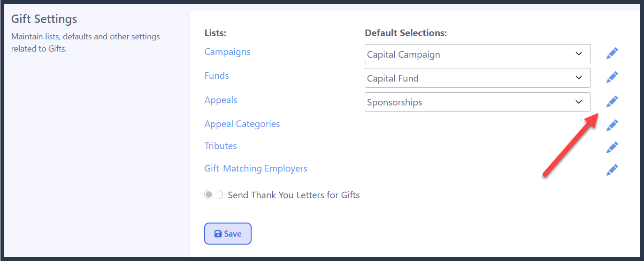Viewport: 644px width, 261px height.
Task: Edit Gift-Matching Employers via pencil icon
Action: pos(612,170)
